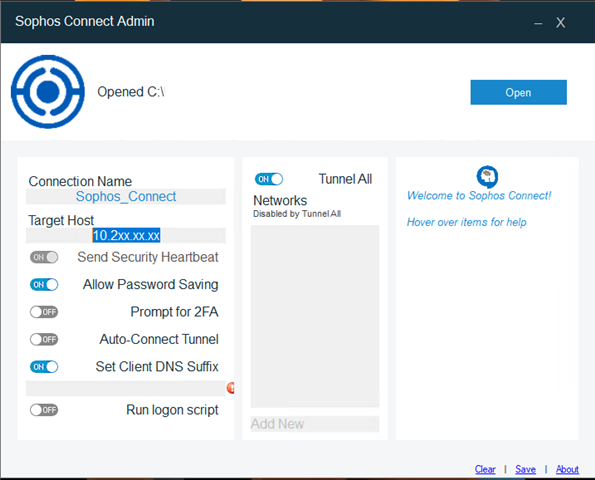Viewport: 595px width, 480px height.
Task: Click the Clear link
Action: click(x=485, y=469)
